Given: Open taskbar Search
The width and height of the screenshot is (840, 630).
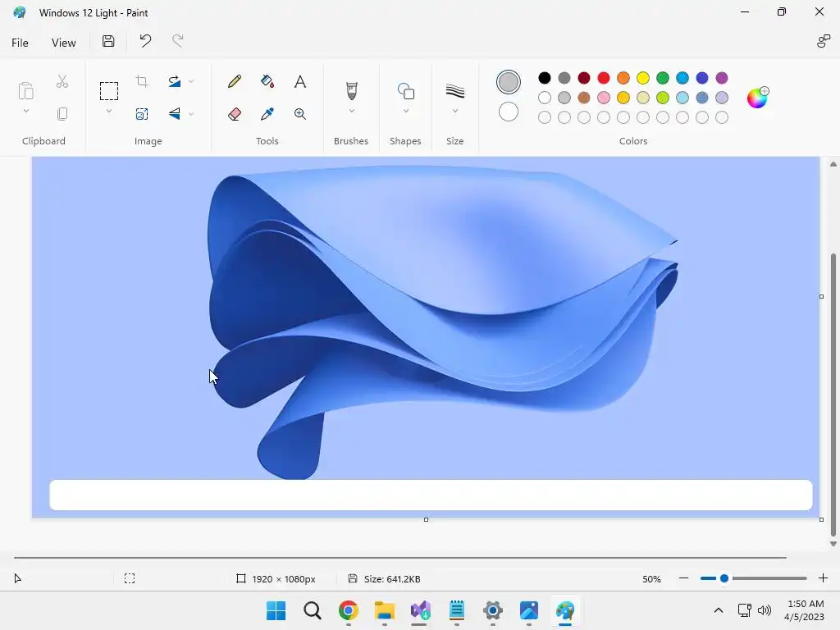Looking at the screenshot, I should click(x=313, y=610).
